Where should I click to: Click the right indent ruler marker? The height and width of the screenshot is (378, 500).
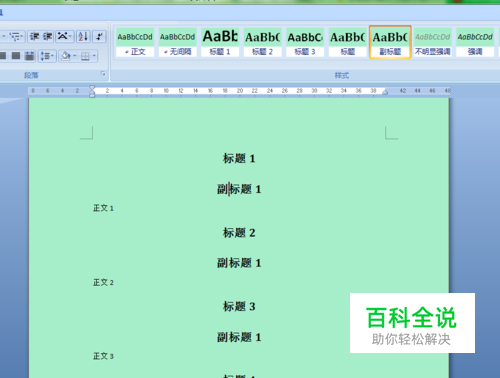coord(385,92)
